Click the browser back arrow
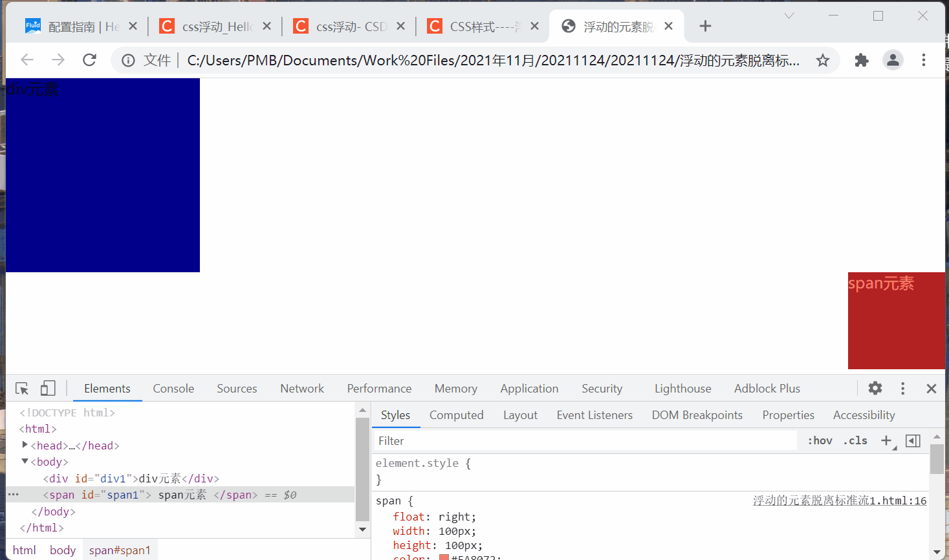 click(27, 60)
